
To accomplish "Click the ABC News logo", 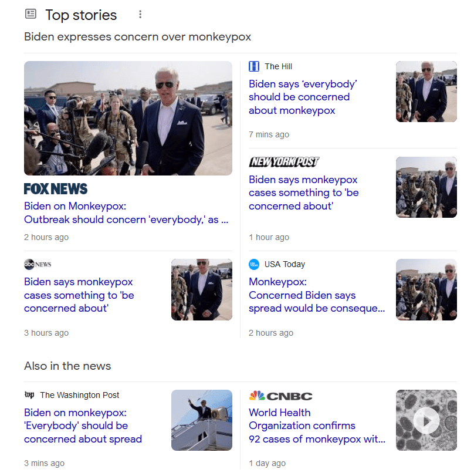I will [38, 264].
